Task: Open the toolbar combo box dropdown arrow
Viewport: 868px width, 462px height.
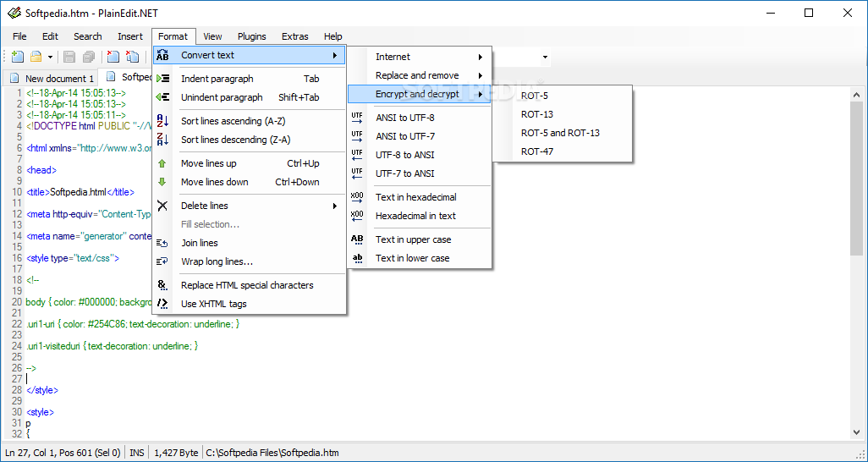Action: 546,57
